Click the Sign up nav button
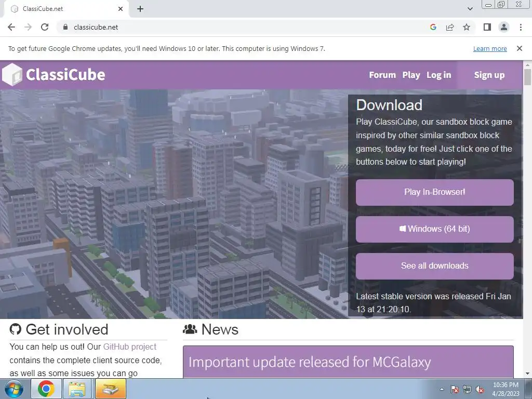This screenshot has height=399, width=532. [x=489, y=75]
